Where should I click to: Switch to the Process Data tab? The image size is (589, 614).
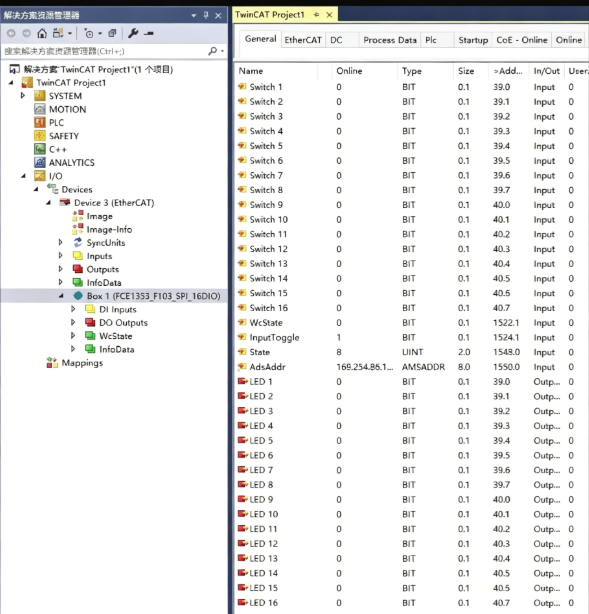(390, 40)
